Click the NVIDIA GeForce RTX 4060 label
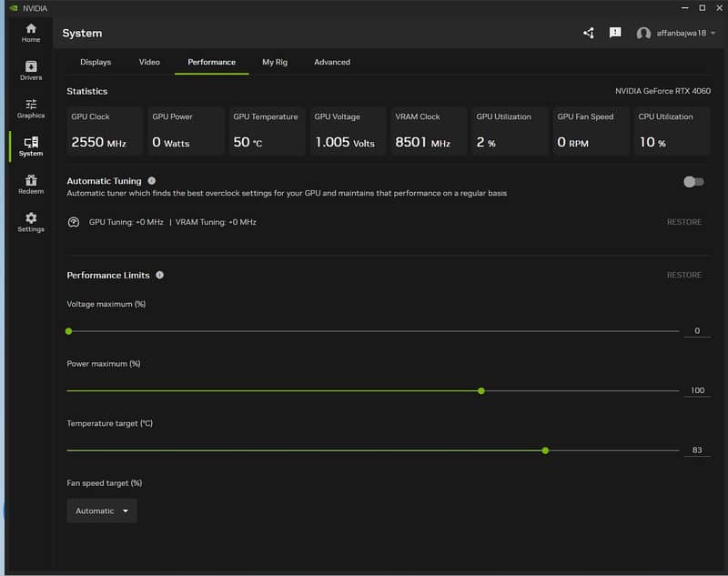 point(662,91)
